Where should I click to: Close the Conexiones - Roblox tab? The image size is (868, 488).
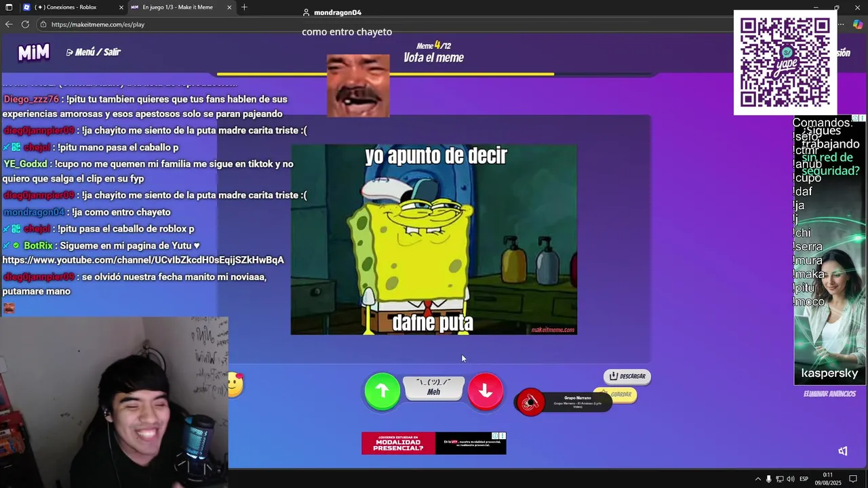click(121, 7)
